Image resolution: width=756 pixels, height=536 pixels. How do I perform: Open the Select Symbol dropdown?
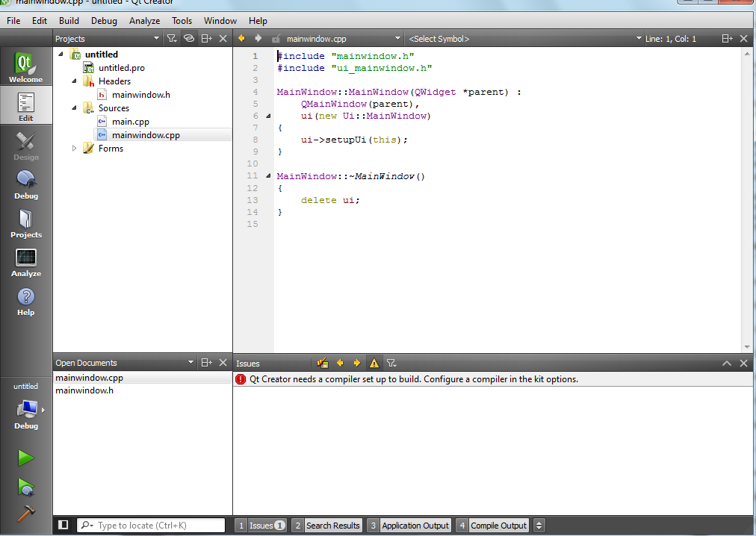coord(524,39)
